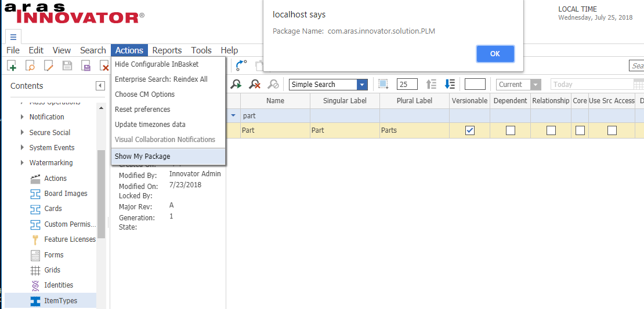Expand the Watermarking tree node

22,163
